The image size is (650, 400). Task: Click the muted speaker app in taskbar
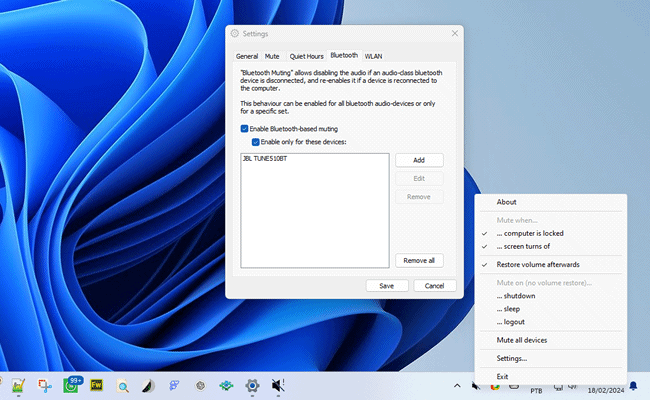(x=278, y=385)
